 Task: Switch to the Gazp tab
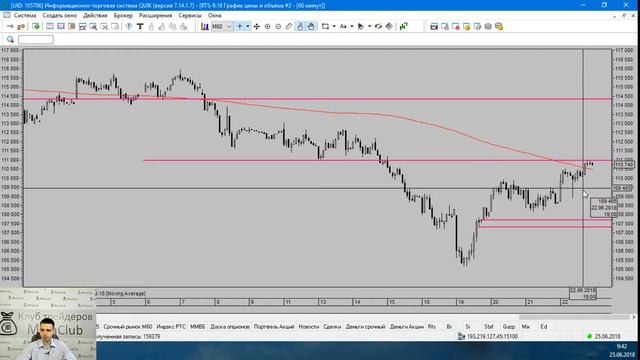[509, 327]
